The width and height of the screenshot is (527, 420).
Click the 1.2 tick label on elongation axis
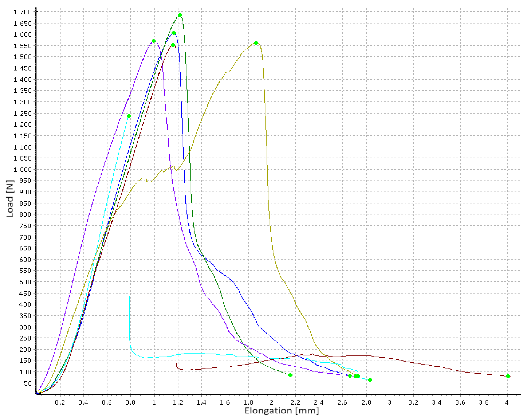pyautogui.click(x=178, y=402)
